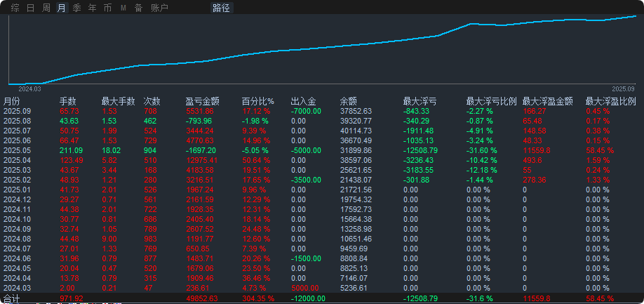
Task: Click the floating loss value -1911.48
Action: pyautogui.click(x=419, y=131)
